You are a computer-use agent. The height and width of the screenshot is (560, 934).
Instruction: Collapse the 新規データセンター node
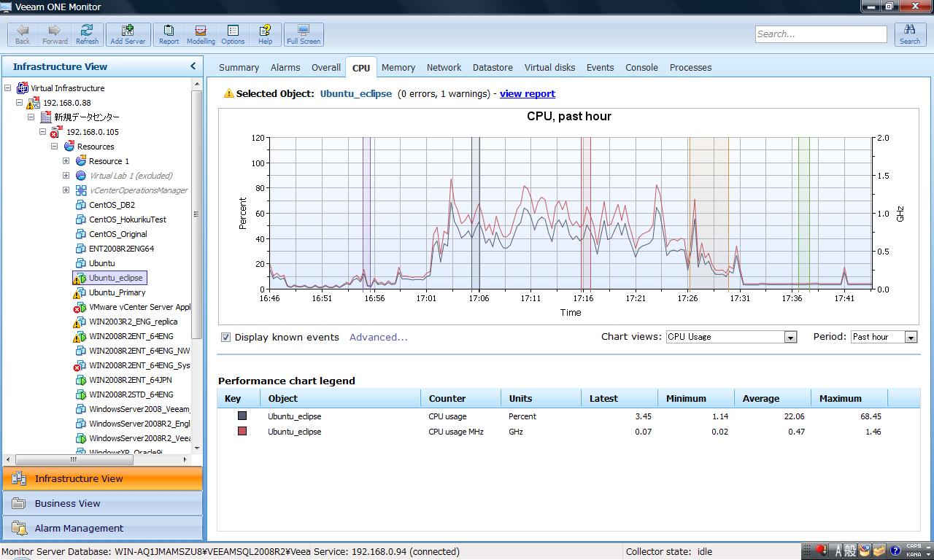[x=31, y=117]
